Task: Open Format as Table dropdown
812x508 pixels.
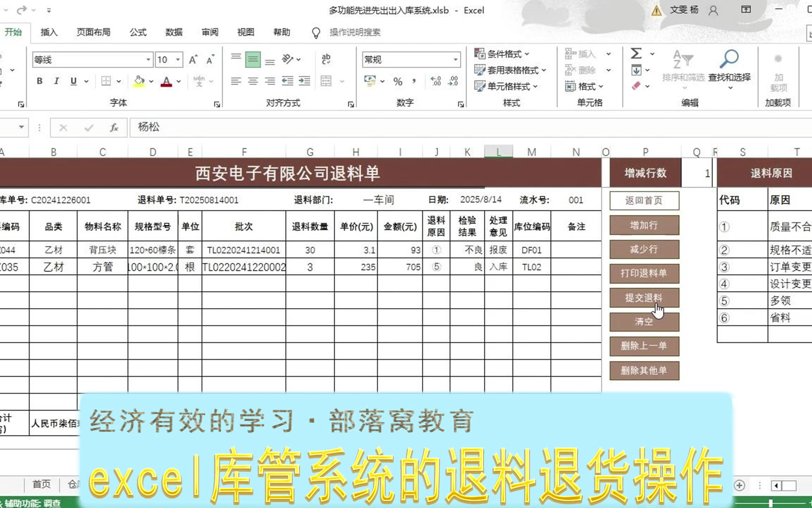Action: click(x=510, y=70)
